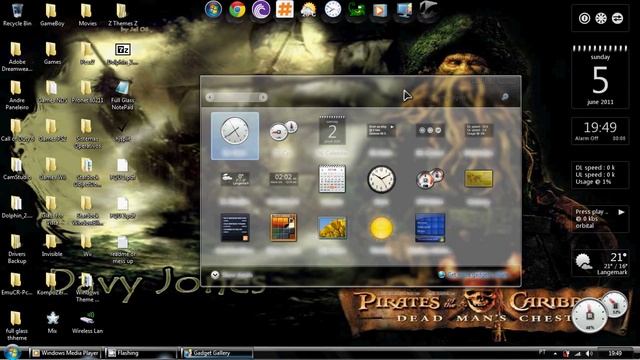This screenshot has height=360, width=640.
Task: Open the Wireless Lan shortcut on desktop
Action: click(87, 322)
